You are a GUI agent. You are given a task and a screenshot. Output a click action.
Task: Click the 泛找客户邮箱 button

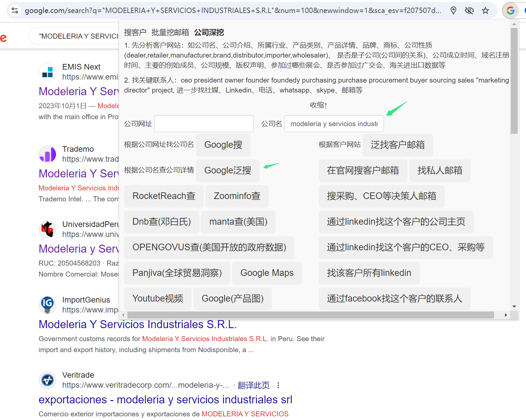coord(398,145)
